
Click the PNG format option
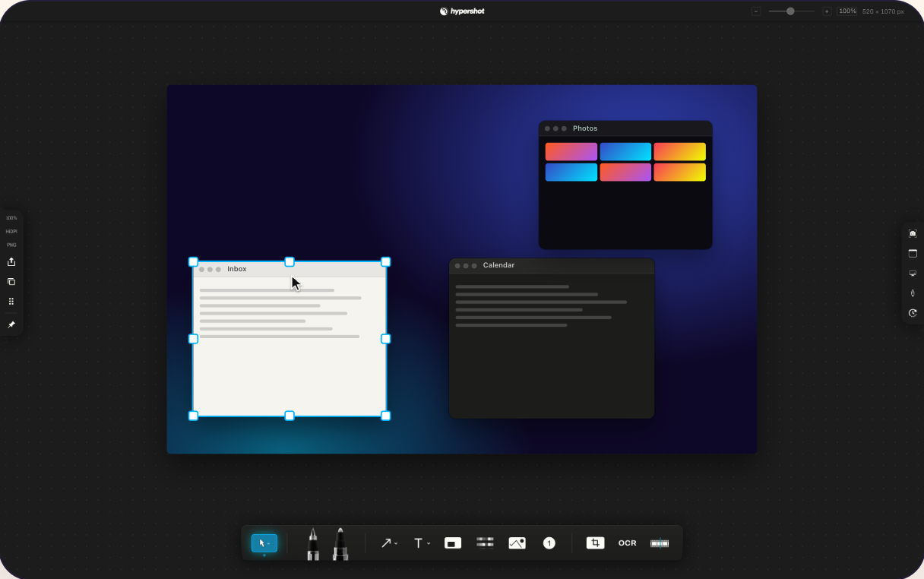pyautogui.click(x=11, y=245)
